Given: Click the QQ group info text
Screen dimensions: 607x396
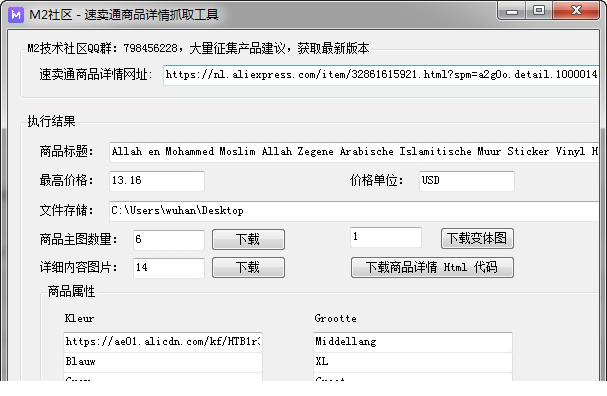Looking at the screenshot, I should coord(198,48).
